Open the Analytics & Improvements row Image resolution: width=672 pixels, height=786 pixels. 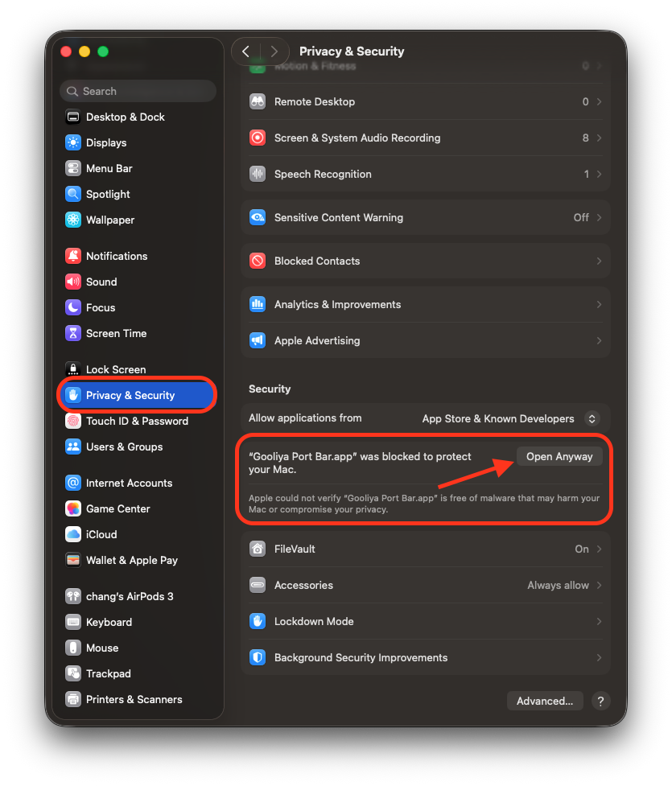[425, 304]
